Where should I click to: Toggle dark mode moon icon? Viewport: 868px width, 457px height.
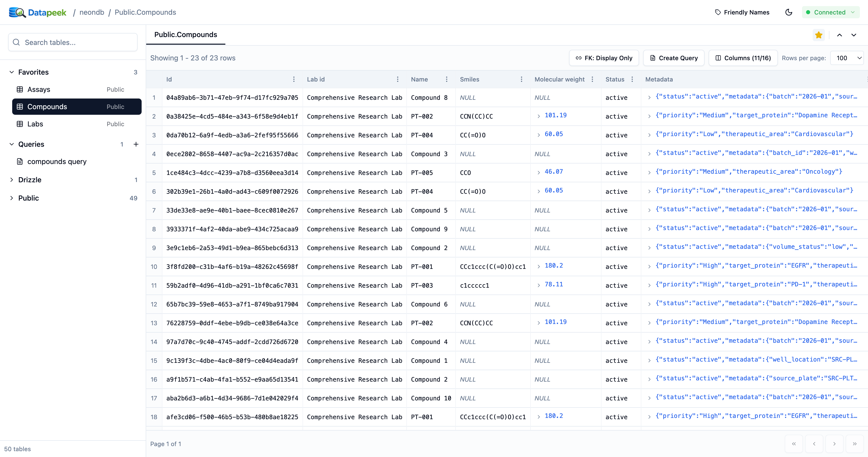[x=789, y=12]
